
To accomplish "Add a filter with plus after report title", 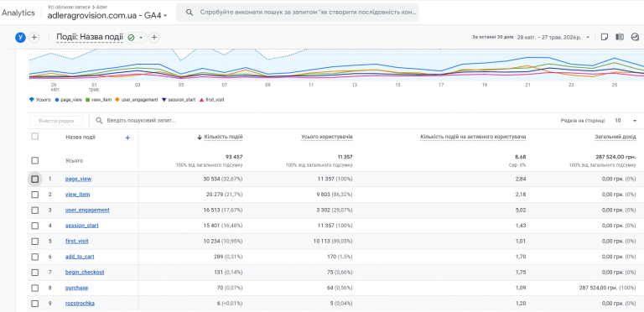I will coord(154,38).
